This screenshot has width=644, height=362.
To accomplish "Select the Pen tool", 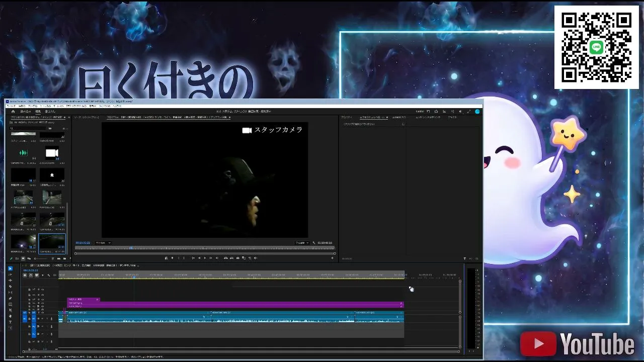I will (10, 299).
